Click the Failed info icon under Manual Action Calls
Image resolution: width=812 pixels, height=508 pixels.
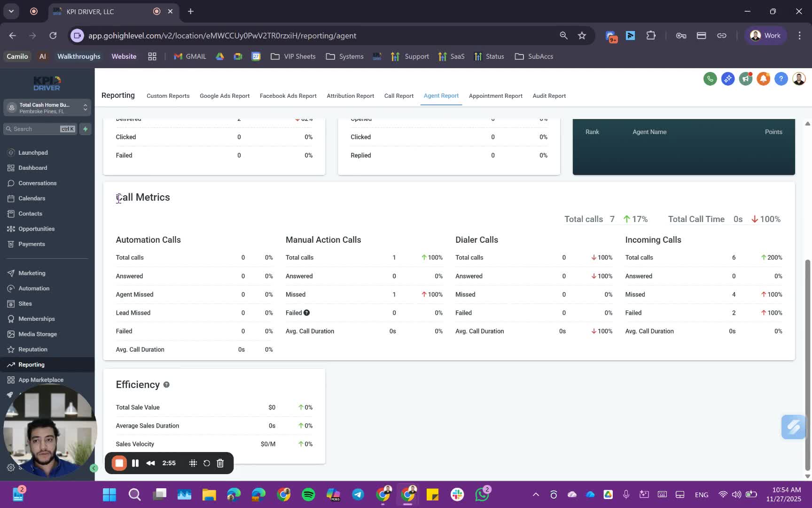click(x=306, y=313)
